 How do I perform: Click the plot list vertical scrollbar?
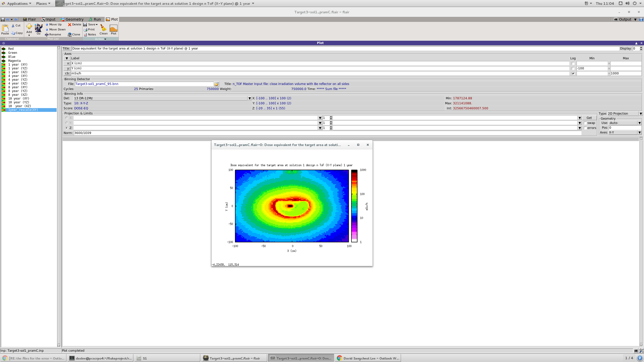pyautogui.click(x=59, y=196)
